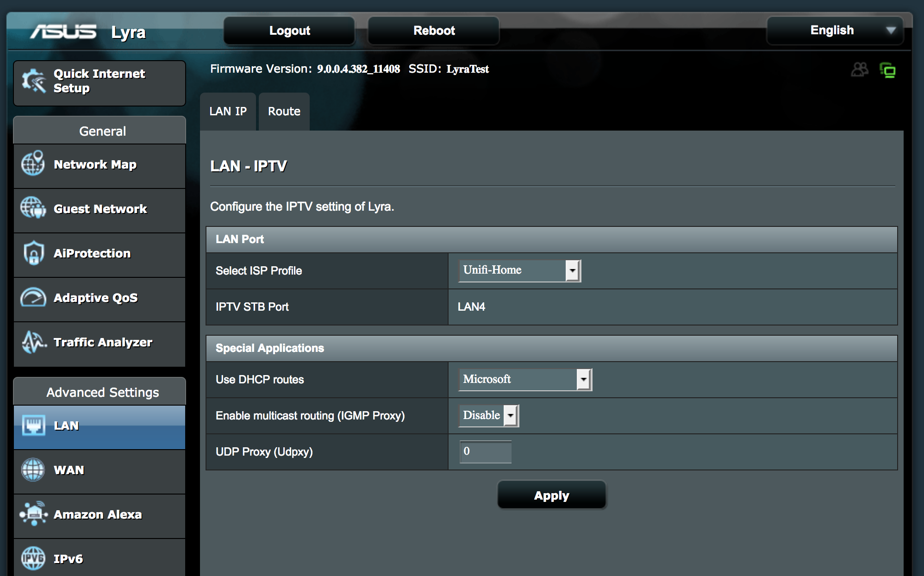
Task: Click the IPv6 globe icon
Action: pyautogui.click(x=33, y=558)
